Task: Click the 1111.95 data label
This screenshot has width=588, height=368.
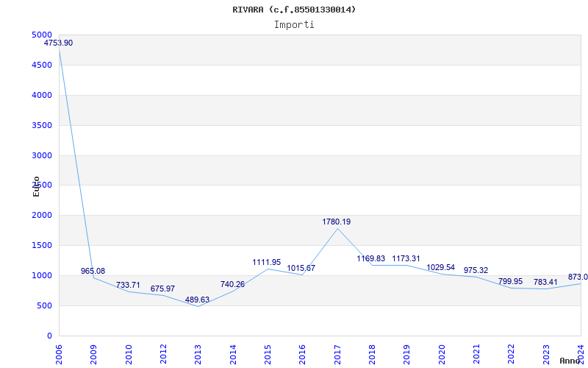Action: point(267,262)
